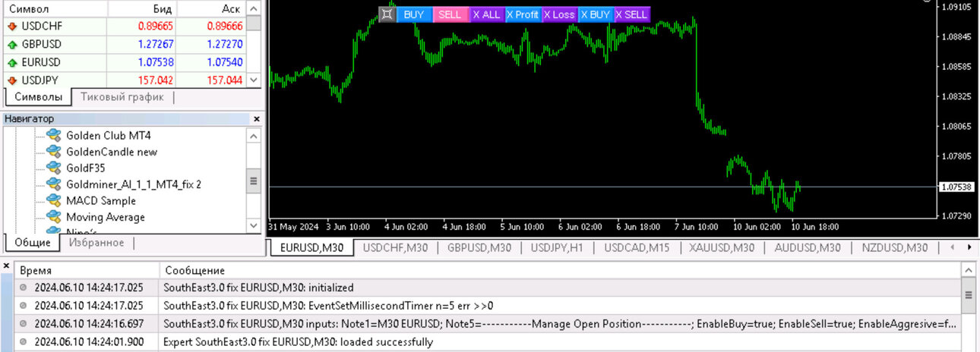Click the Moving Average expert icon
Image resolution: width=980 pixels, height=352 pixels.
click(54, 217)
